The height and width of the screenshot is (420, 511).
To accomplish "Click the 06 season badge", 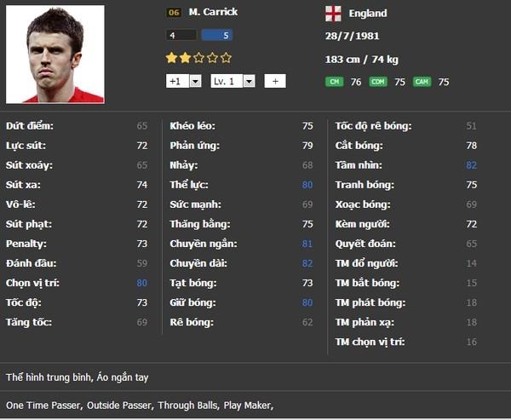I will click(x=173, y=12).
